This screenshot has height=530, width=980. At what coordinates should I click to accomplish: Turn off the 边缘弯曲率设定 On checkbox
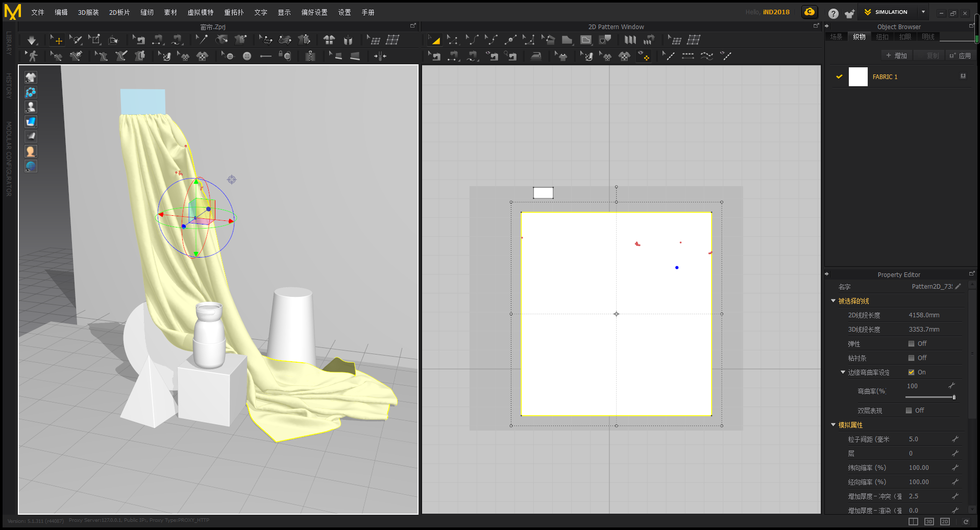[911, 372]
